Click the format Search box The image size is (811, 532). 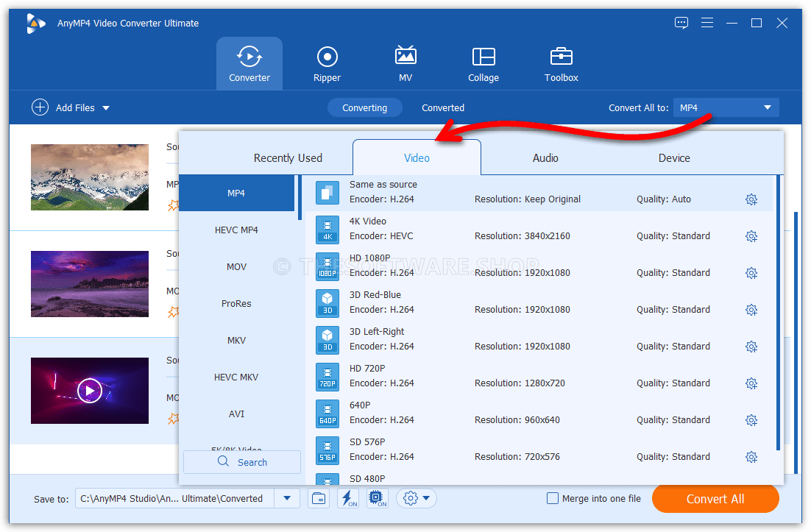(242, 461)
